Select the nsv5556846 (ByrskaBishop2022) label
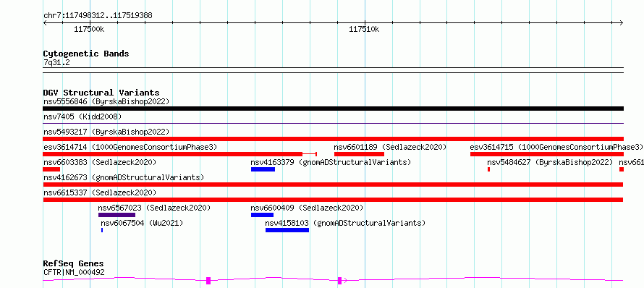 tap(106, 101)
